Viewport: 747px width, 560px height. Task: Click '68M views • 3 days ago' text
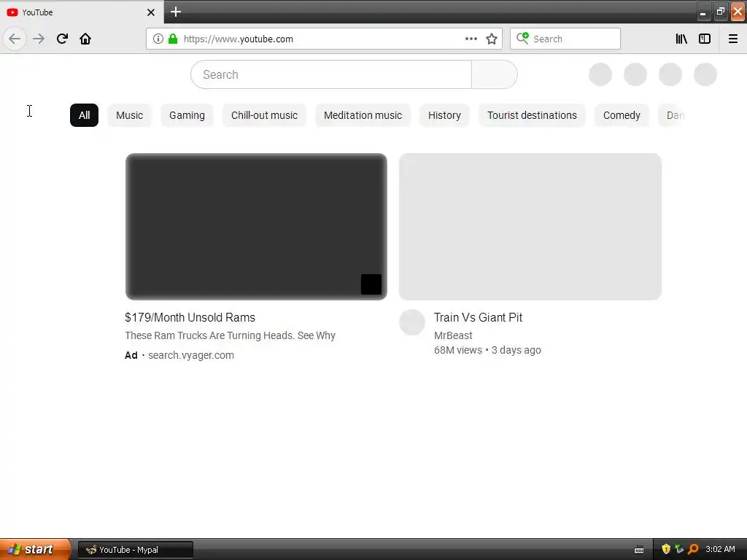pyautogui.click(x=487, y=350)
